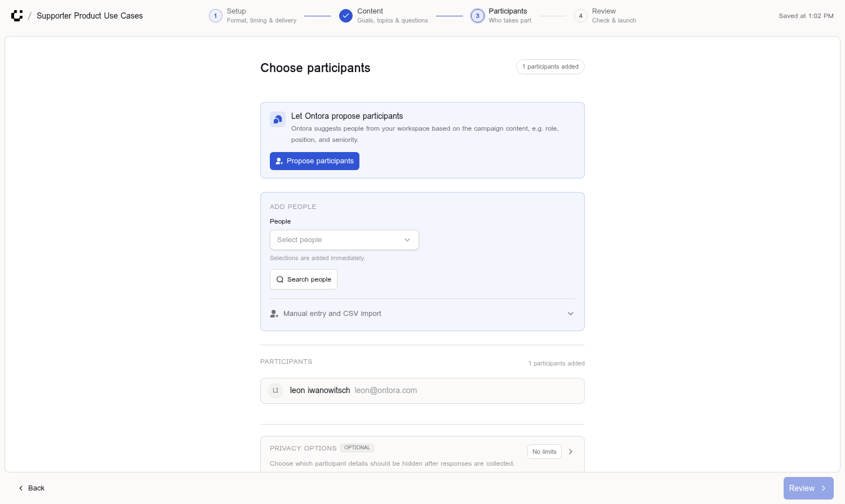Open the Select people dropdown

coord(344,240)
